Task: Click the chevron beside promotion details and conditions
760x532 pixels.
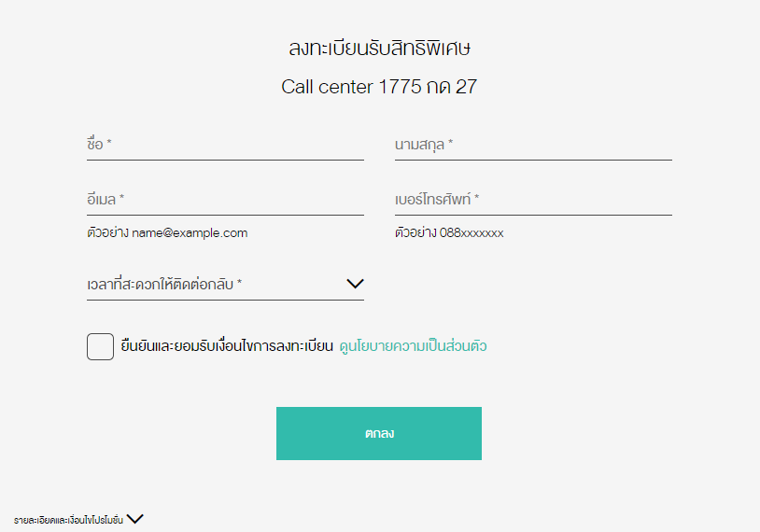Action: click(135, 519)
